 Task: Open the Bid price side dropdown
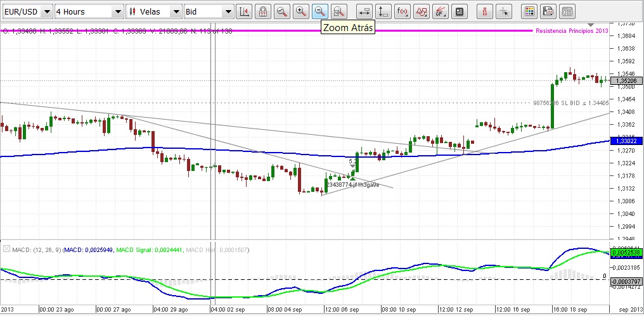[x=209, y=11]
